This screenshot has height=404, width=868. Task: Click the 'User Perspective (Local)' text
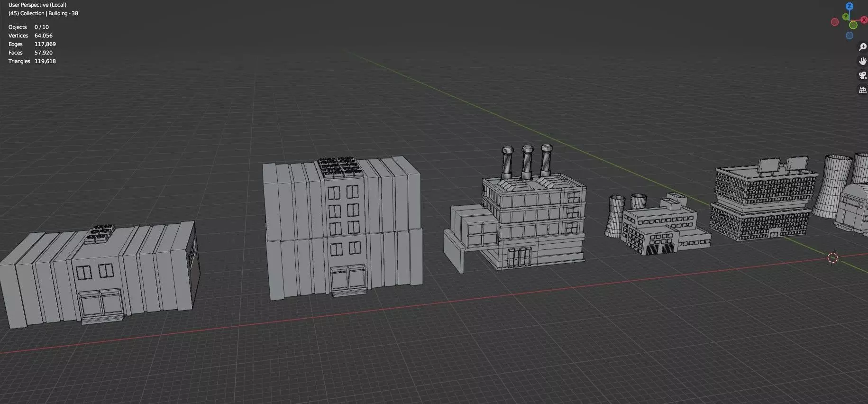click(x=37, y=5)
